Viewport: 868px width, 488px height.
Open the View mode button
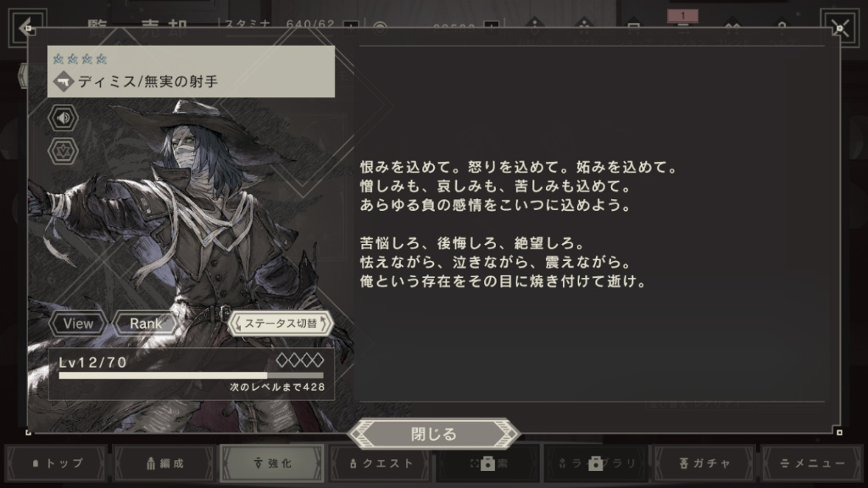tap(78, 324)
